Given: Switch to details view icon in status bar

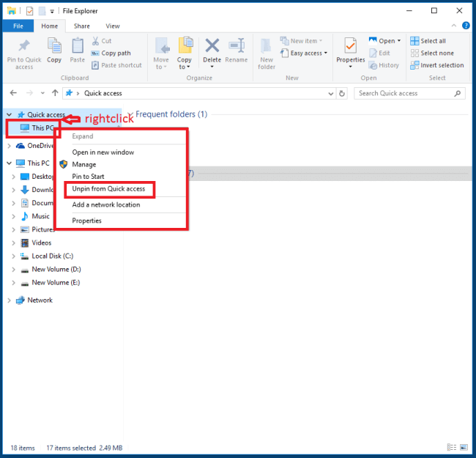Looking at the screenshot, I should tap(451, 447).
